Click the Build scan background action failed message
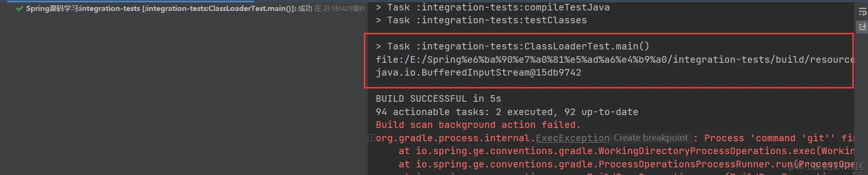The image size is (868, 175). point(478,125)
